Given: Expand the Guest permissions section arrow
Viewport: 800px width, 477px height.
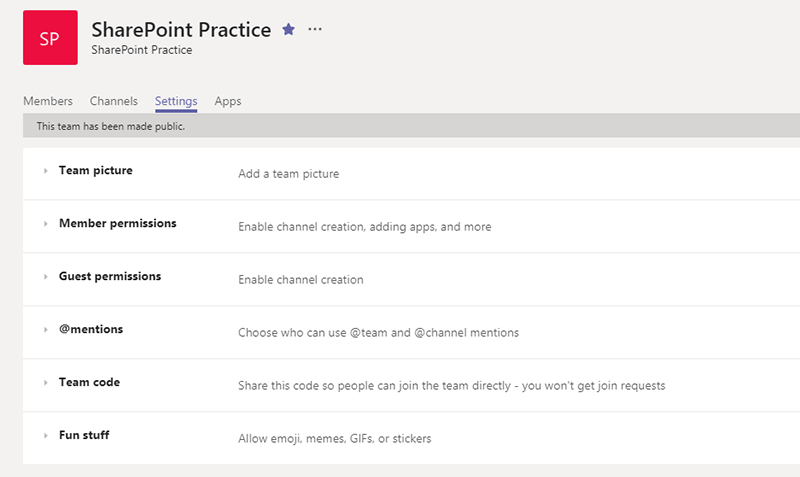Looking at the screenshot, I should pos(45,277).
